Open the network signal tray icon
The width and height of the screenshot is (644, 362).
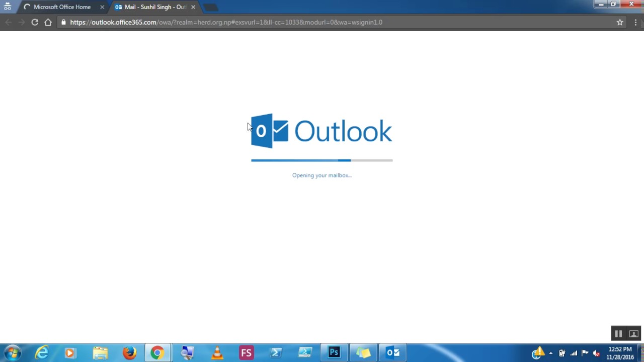(x=574, y=353)
